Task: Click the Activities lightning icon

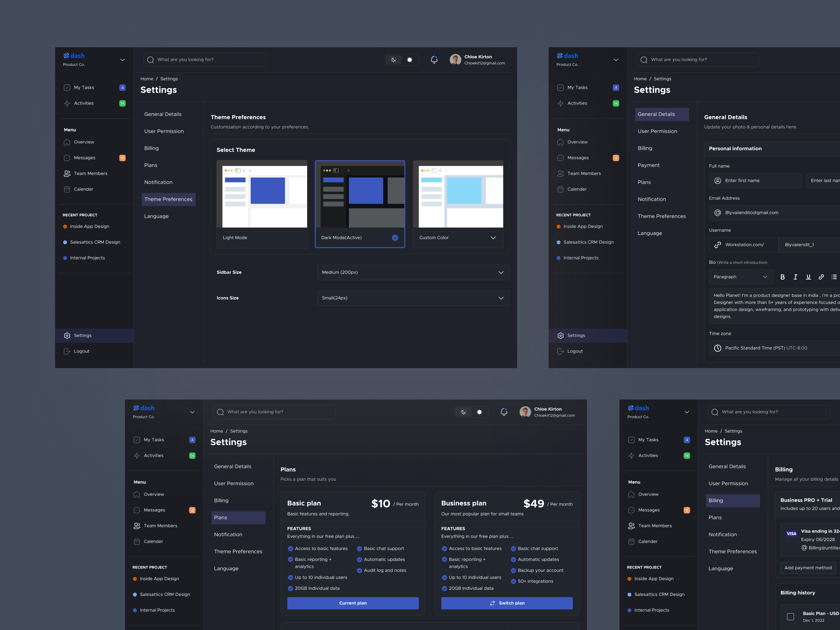Action: pos(67,103)
